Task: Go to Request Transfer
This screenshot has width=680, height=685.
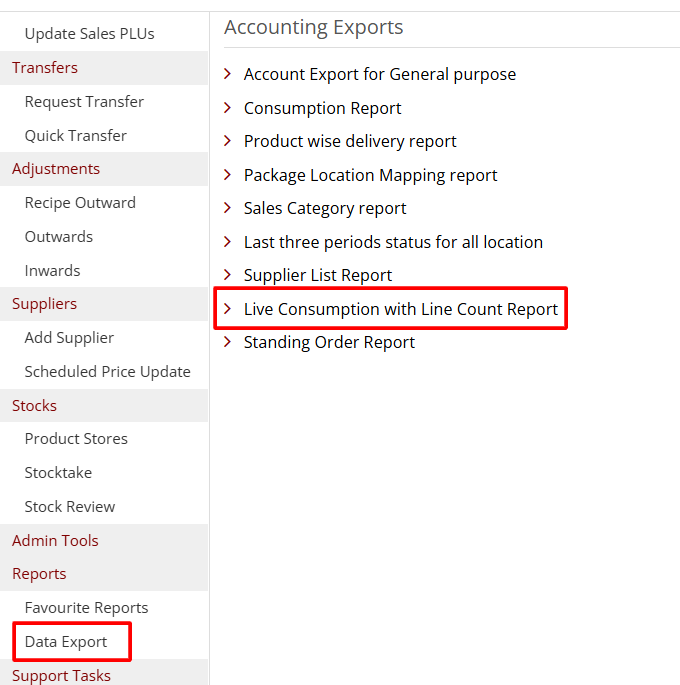Action: pyautogui.click(x=84, y=102)
